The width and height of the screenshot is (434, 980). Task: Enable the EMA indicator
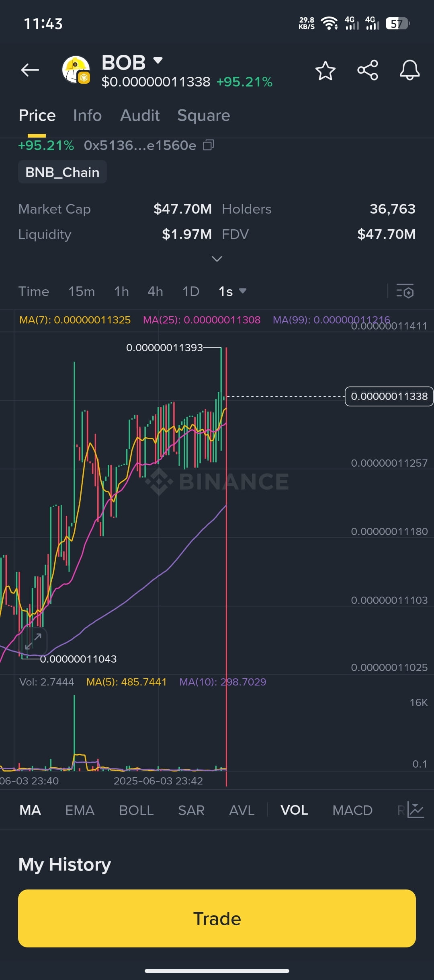80,810
